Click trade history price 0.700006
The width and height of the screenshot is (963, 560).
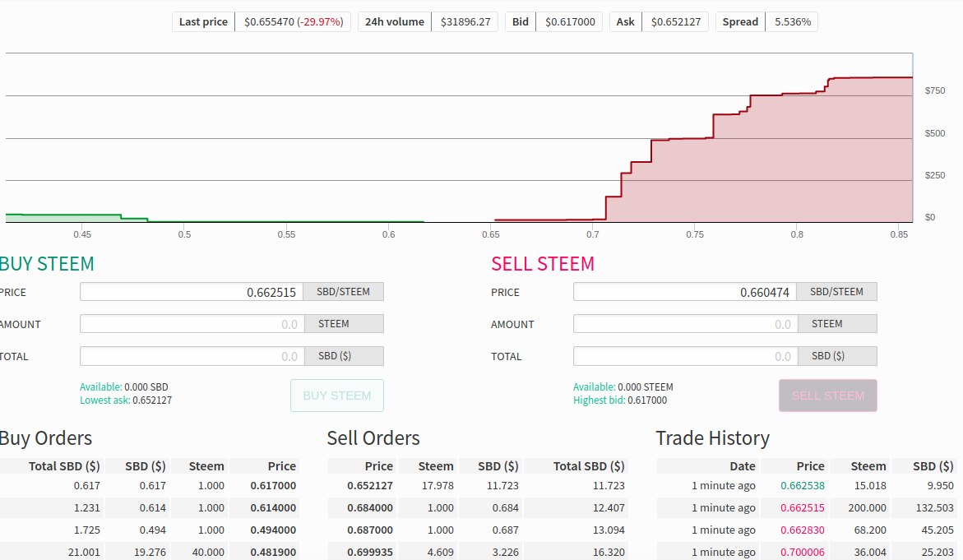pos(802,552)
